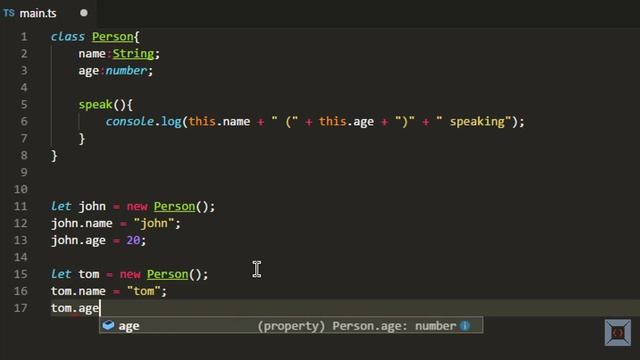Click the unsaved dot on main.ts tab
The image size is (640, 360).
pos(84,13)
